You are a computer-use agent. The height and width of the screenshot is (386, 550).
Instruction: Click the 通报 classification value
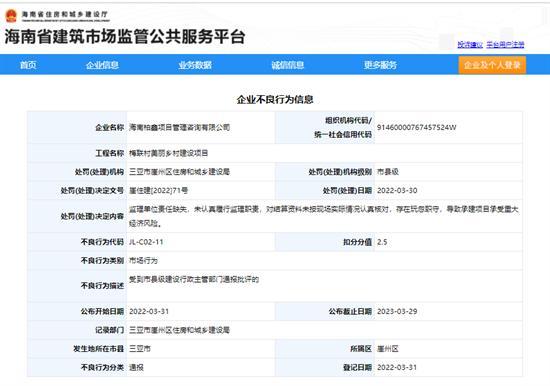click(136, 367)
